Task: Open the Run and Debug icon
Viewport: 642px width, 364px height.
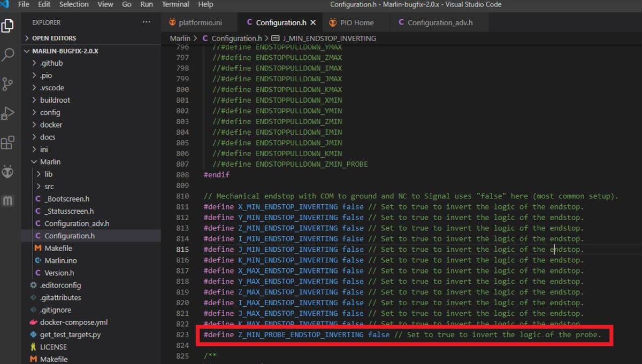Action: click(7, 113)
